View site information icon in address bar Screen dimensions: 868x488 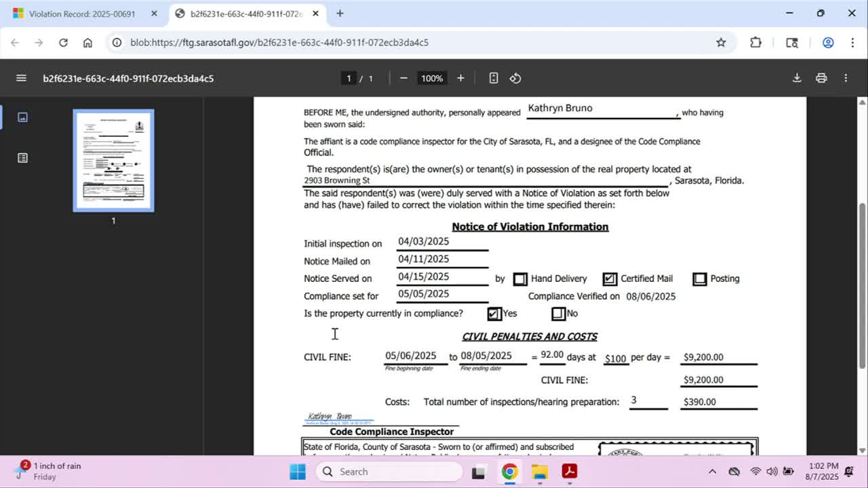pos(117,42)
